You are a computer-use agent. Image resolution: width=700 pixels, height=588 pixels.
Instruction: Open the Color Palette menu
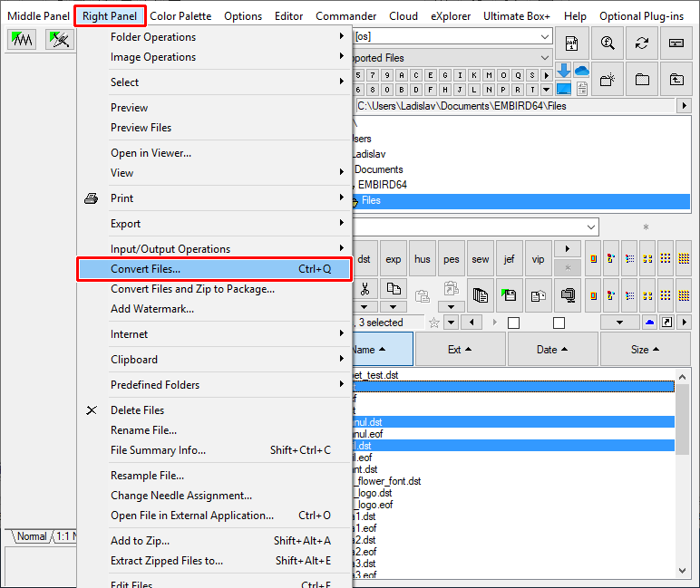point(180,16)
